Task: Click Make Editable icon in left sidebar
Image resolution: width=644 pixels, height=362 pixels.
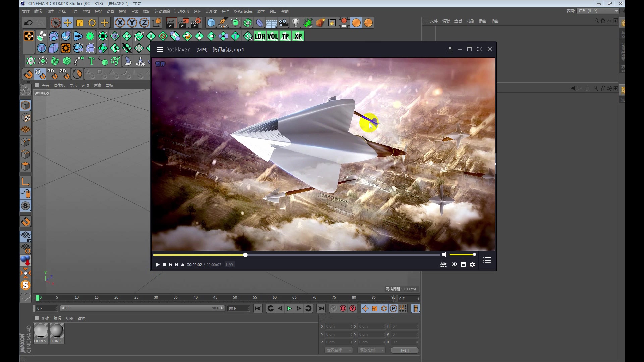Action: coord(25,89)
